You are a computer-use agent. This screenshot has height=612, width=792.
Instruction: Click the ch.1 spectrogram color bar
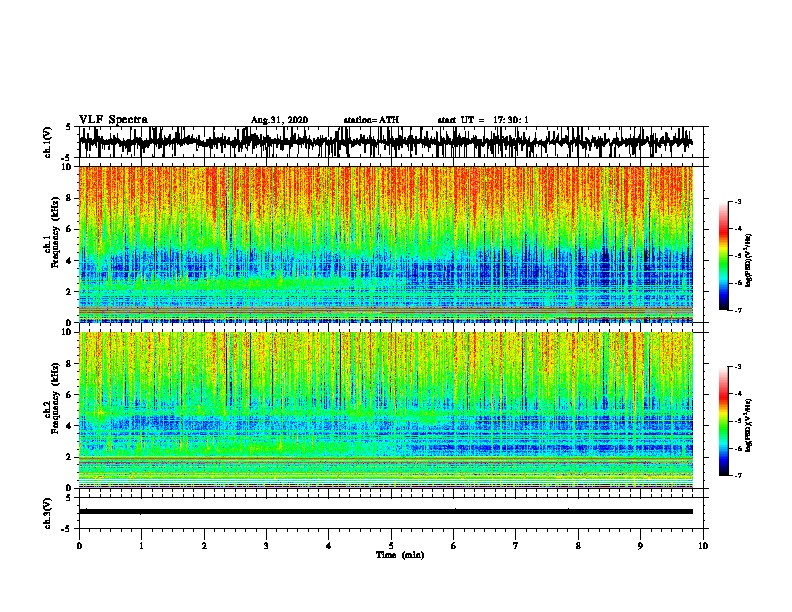tap(724, 256)
